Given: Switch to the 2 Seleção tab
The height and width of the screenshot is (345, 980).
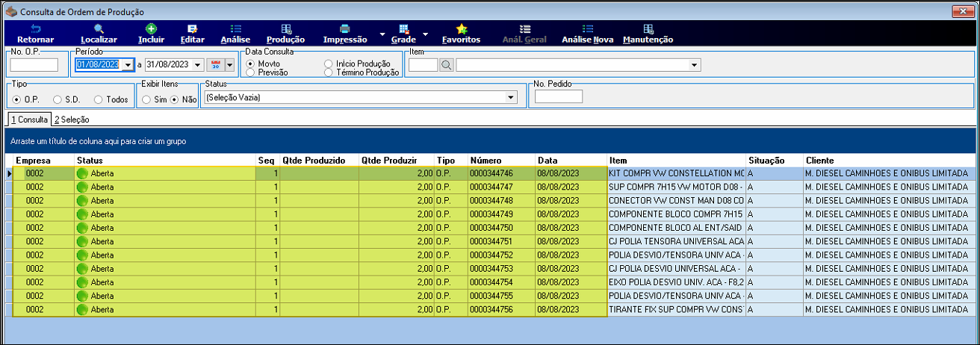Looking at the screenshot, I should click(x=71, y=119).
